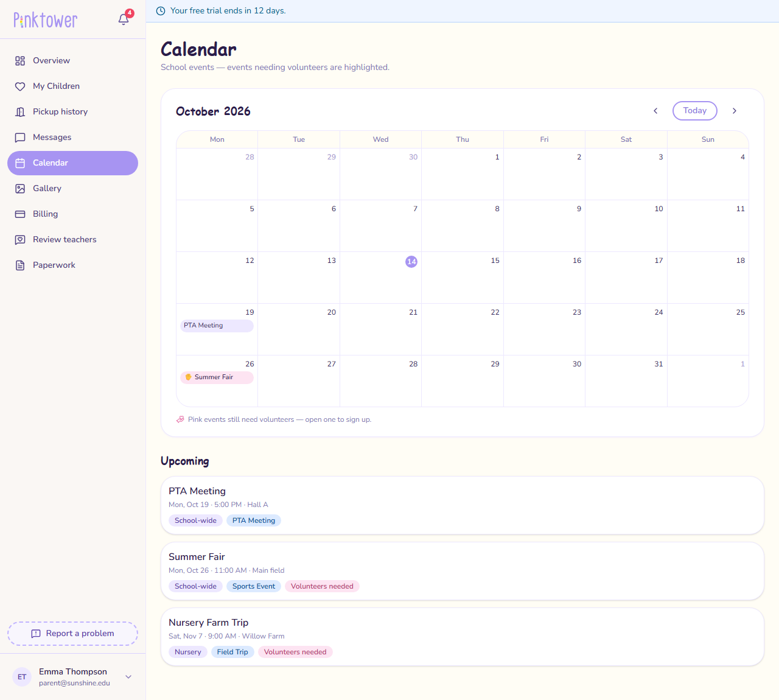Open the PTA Meeting upcoming card
The image size is (779, 700).
pos(463,505)
